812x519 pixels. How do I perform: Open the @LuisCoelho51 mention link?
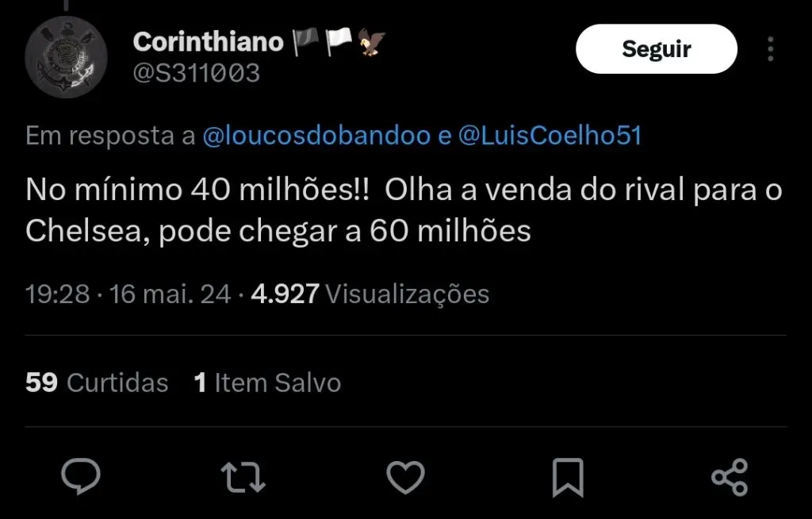(550, 136)
